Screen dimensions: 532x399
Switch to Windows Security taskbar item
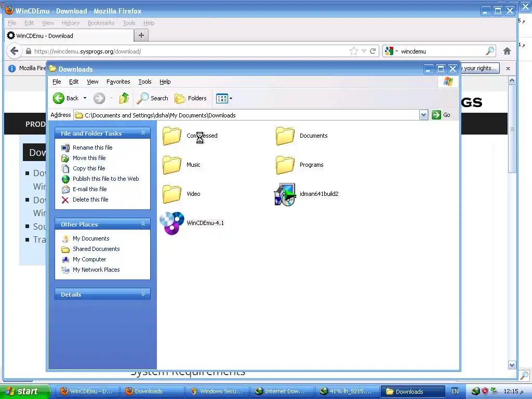(218, 391)
